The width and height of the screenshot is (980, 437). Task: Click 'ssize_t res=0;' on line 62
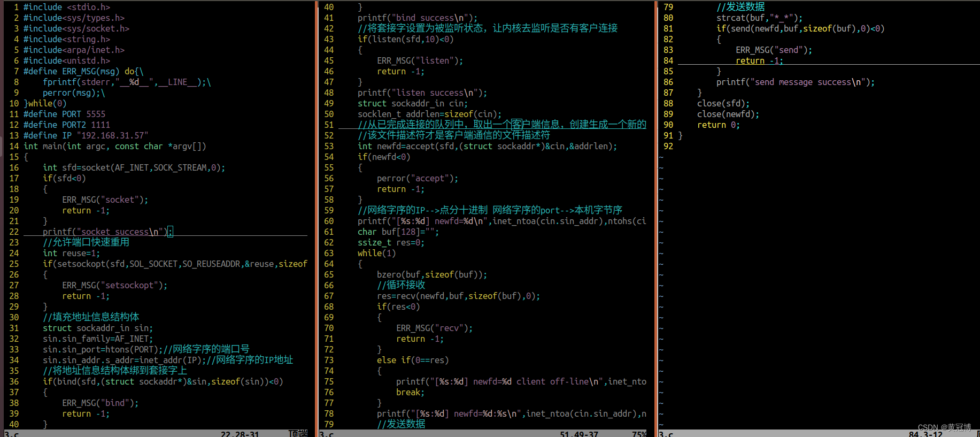click(391, 242)
